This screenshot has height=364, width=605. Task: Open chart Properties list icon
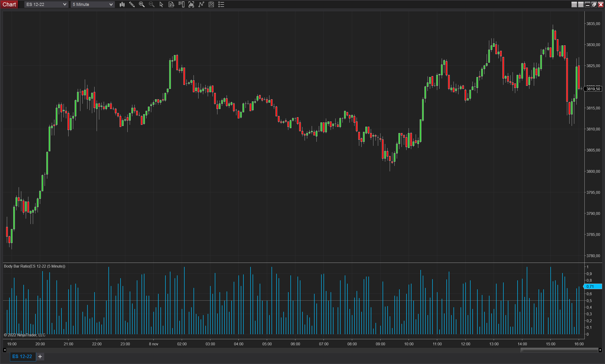(x=221, y=4)
